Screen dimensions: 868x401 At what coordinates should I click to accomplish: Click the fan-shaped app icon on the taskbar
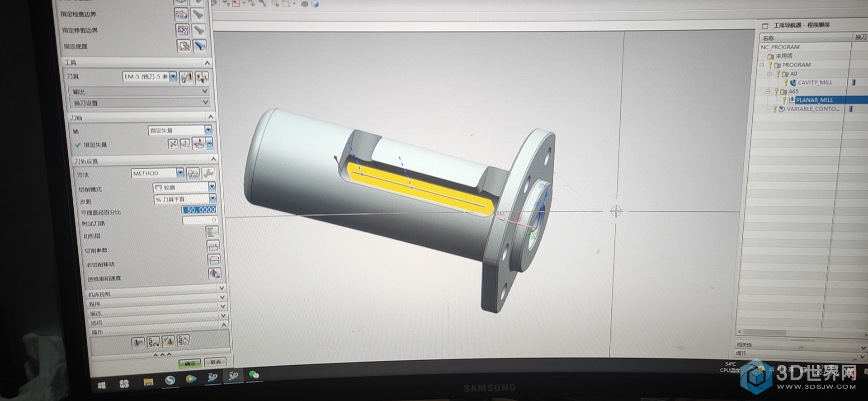pyautogui.click(x=124, y=384)
